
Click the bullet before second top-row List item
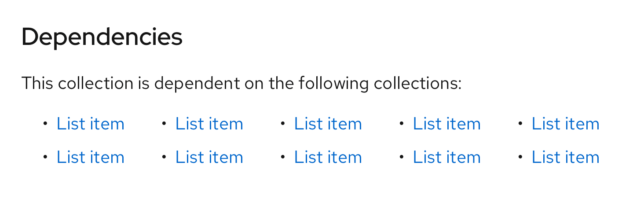pos(164,124)
